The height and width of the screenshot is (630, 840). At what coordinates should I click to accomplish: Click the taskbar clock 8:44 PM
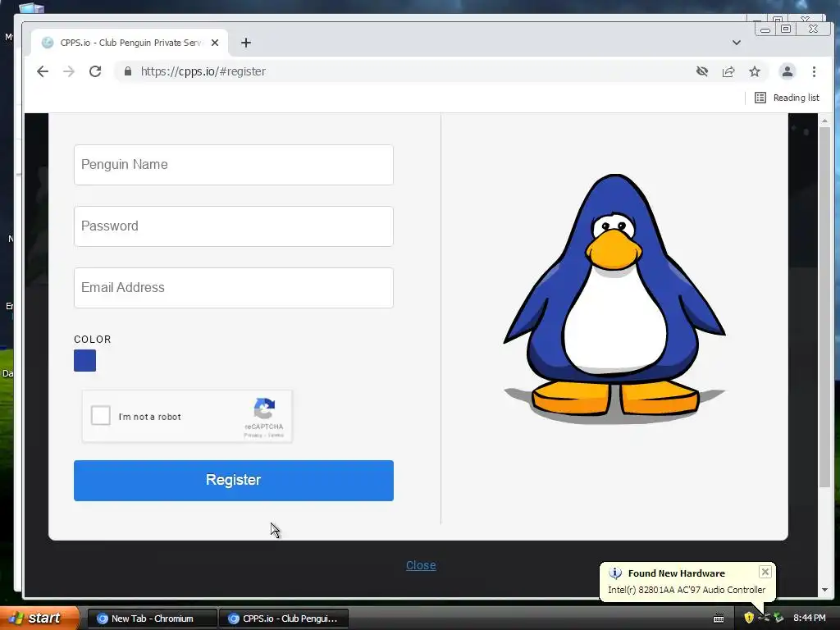click(x=810, y=619)
